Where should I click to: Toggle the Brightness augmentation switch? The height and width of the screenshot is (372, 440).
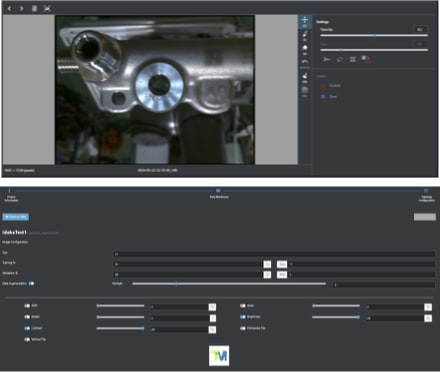(x=243, y=317)
